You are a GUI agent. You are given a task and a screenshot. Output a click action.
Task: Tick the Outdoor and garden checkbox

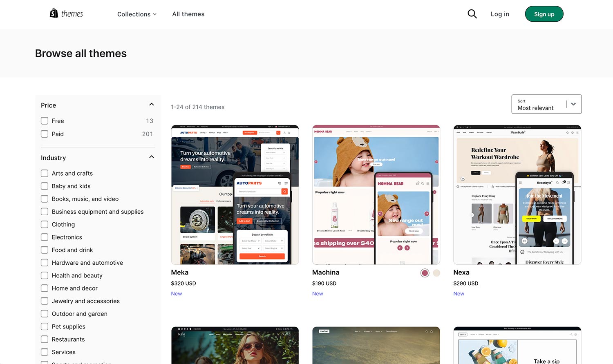45,314
